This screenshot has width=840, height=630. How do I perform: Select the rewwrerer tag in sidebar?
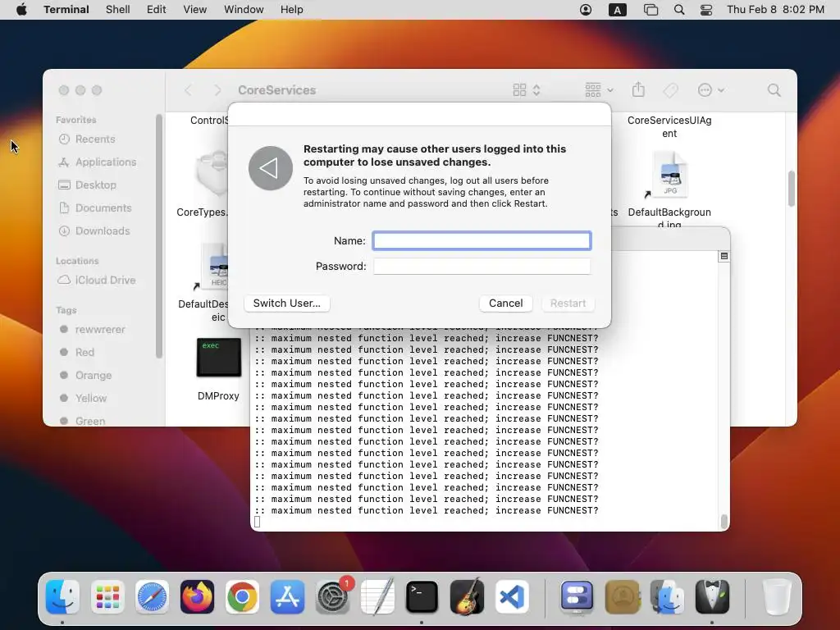pyautogui.click(x=99, y=330)
